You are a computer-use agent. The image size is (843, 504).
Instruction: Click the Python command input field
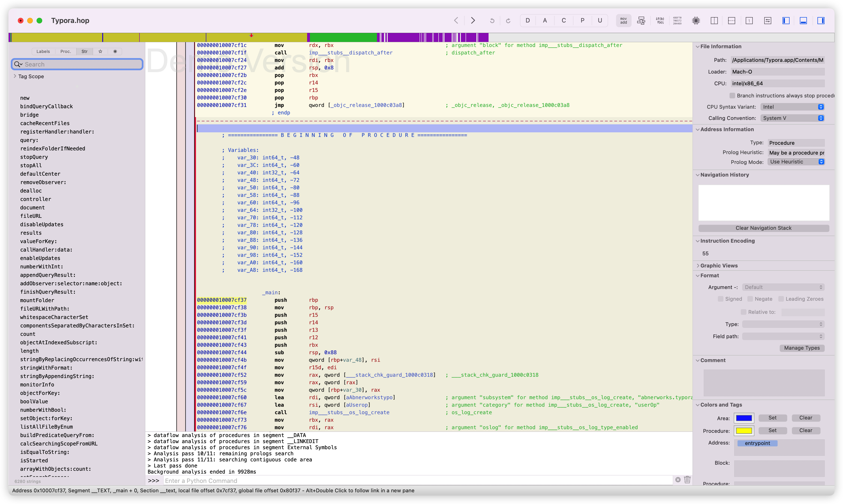[x=418, y=481]
